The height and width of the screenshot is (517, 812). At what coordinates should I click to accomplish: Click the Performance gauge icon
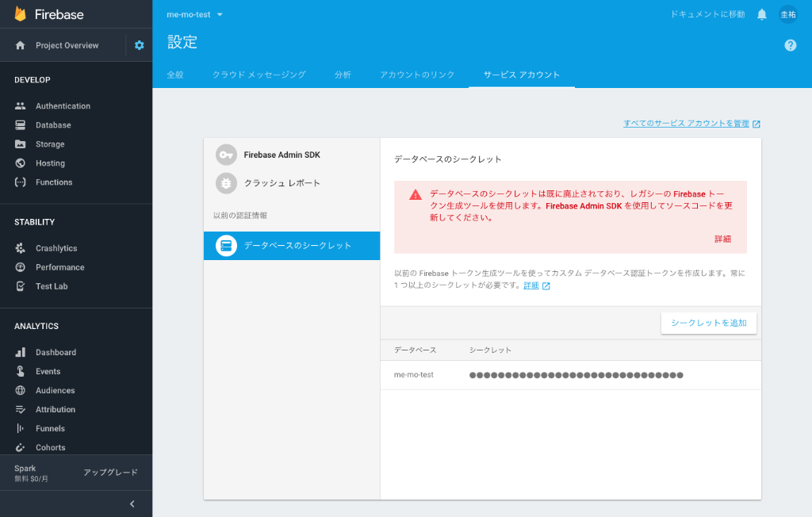pyautogui.click(x=20, y=267)
